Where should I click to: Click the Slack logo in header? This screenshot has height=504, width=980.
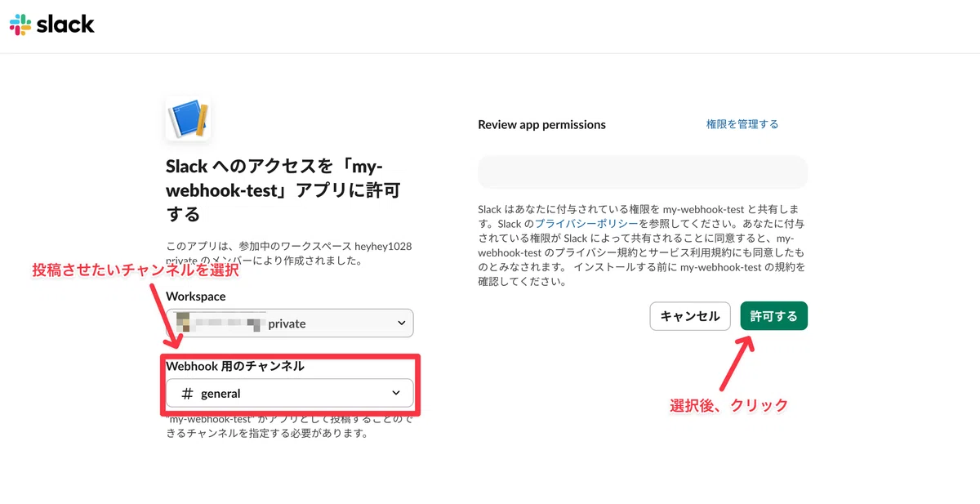click(52, 25)
